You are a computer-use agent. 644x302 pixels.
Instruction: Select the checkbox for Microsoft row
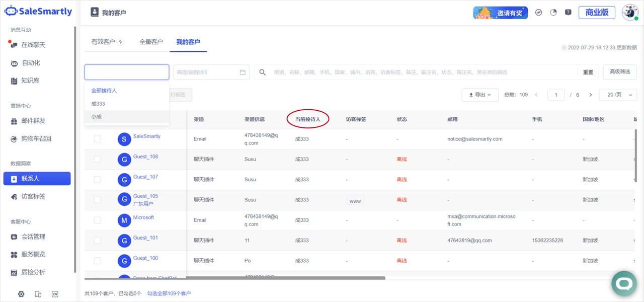pos(98,220)
